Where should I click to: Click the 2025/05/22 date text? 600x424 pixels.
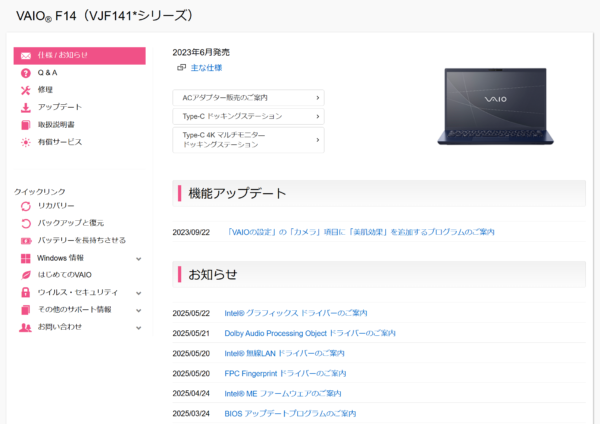(191, 313)
